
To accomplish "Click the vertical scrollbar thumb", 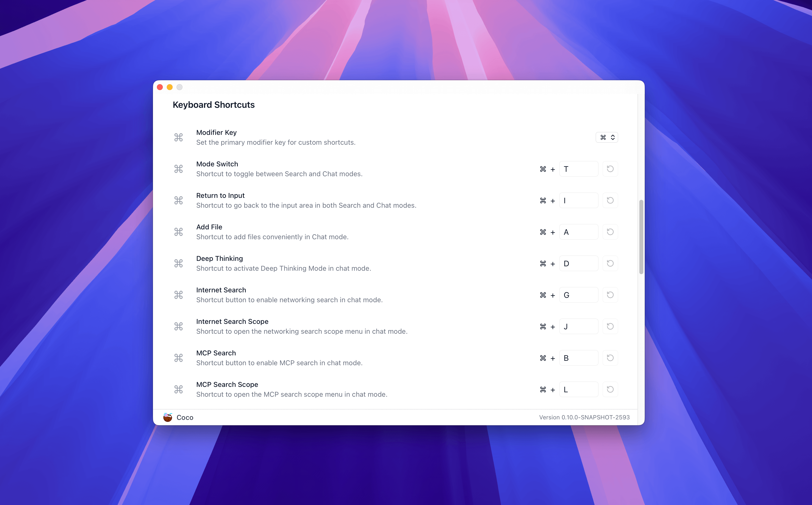I will [x=641, y=237].
